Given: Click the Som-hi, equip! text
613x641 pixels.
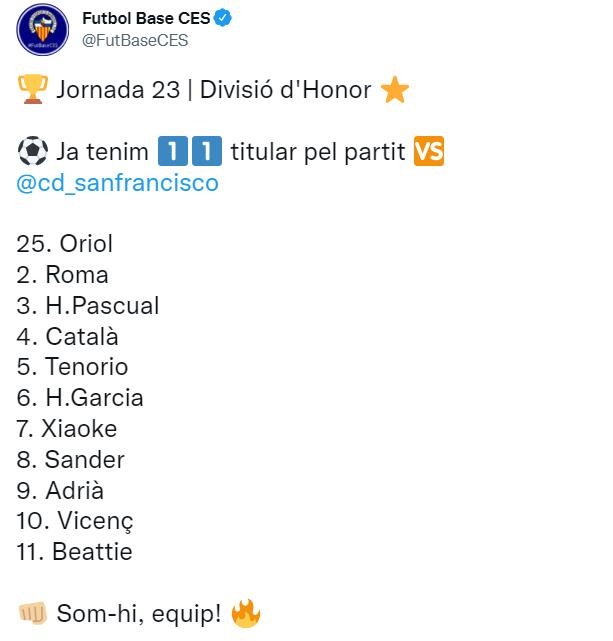Looking at the screenshot, I should pos(139,614).
